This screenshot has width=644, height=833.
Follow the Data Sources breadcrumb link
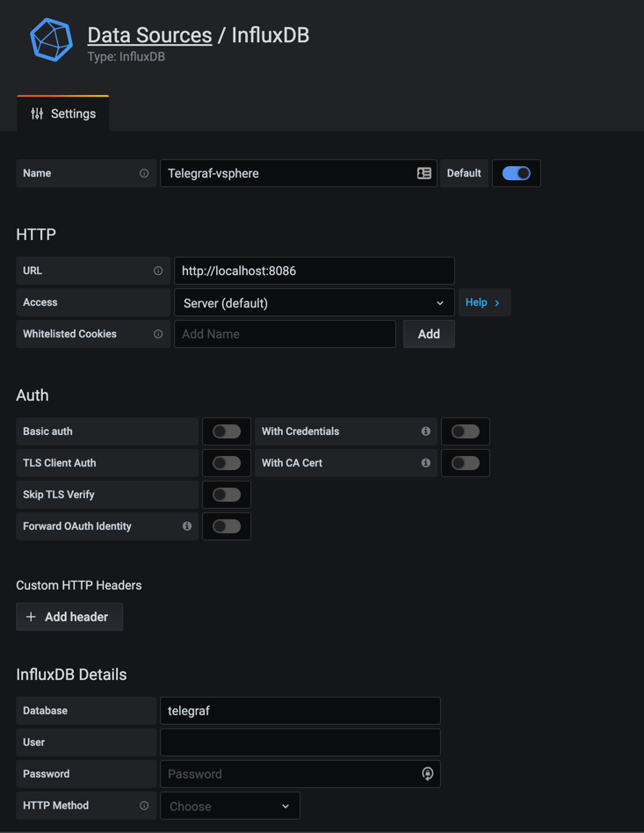click(150, 35)
